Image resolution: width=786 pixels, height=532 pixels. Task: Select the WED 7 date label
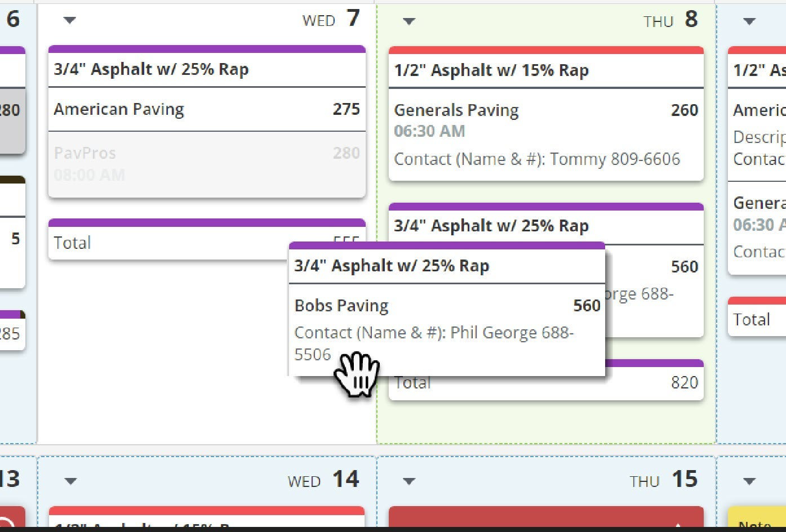click(x=331, y=19)
